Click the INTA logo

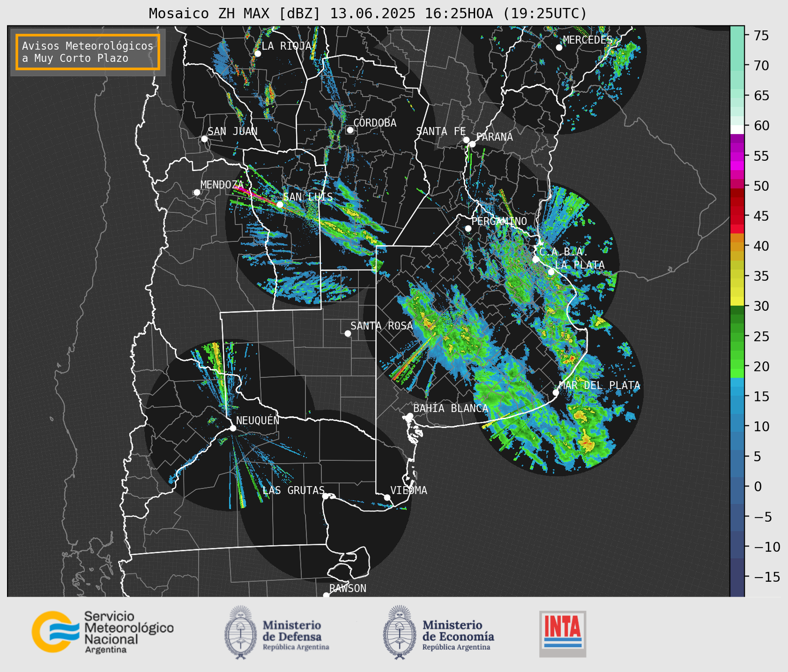coord(562,634)
